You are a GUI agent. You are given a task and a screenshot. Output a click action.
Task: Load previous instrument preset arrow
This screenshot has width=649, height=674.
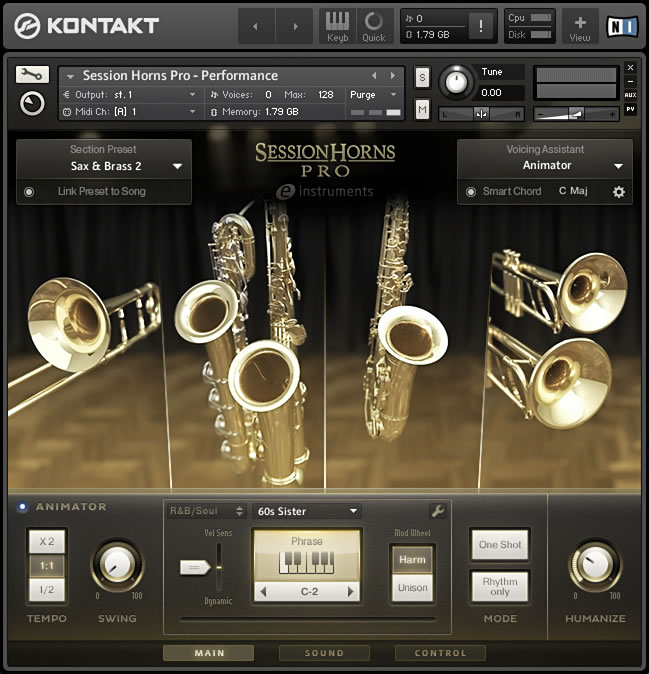coord(374,76)
